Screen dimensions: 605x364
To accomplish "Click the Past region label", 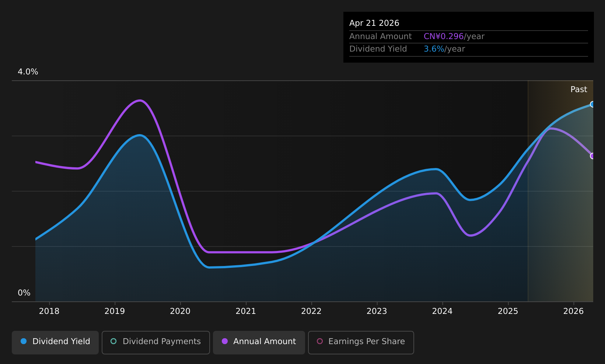I will coord(579,90).
